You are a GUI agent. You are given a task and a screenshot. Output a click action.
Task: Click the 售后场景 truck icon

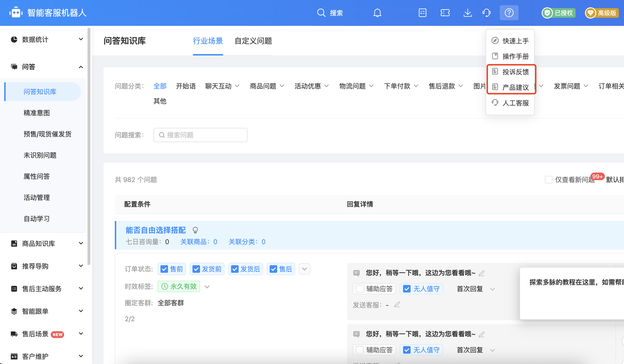14,334
